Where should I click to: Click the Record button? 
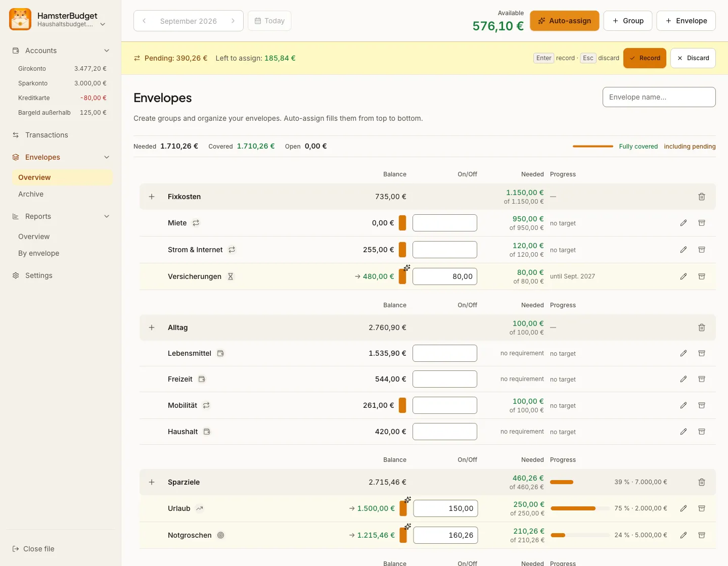pyautogui.click(x=645, y=58)
